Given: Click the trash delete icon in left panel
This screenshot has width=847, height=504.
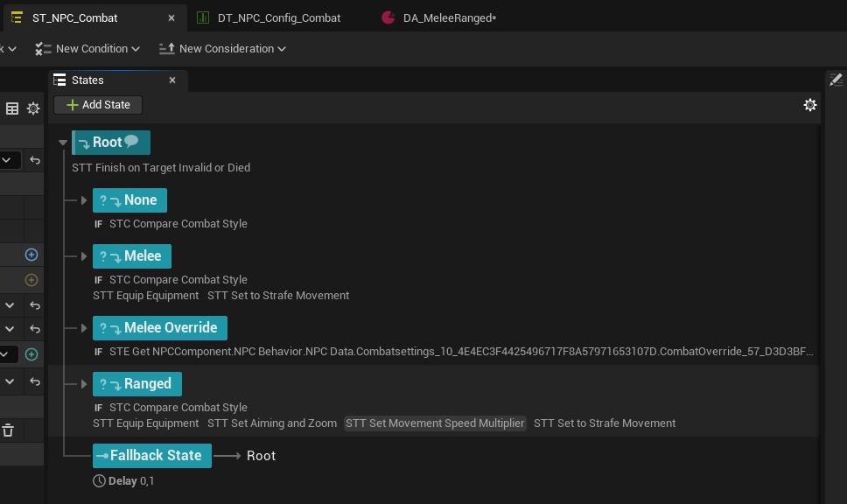Looking at the screenshot, I should tap(8, 430).
